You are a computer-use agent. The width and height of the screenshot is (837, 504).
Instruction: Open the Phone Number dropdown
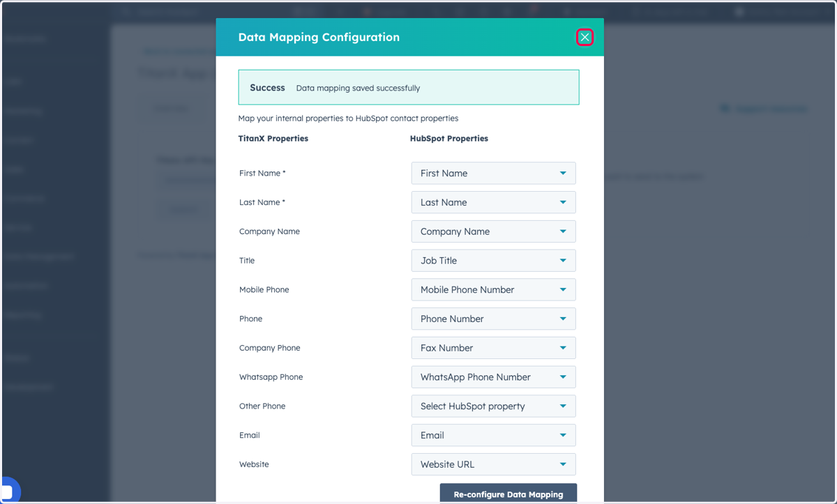coord(493,319)
